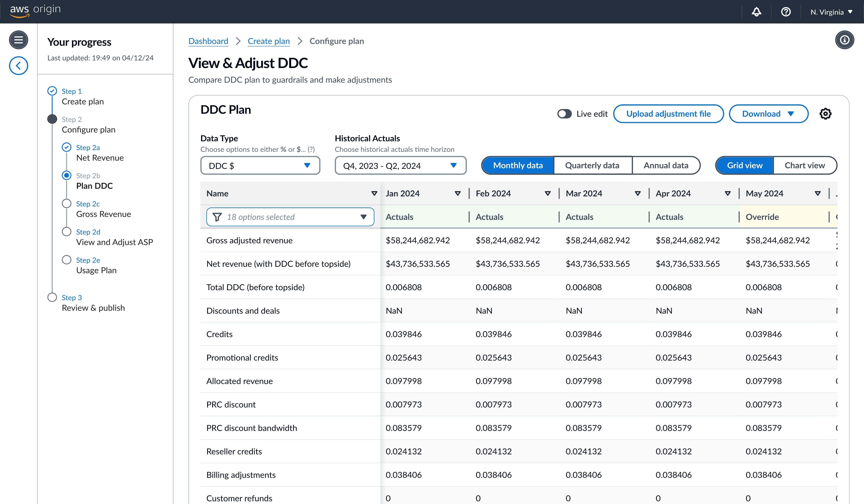
Task: Open the Jan 2024 column sort arrow
Action: (x=457, y=194)
